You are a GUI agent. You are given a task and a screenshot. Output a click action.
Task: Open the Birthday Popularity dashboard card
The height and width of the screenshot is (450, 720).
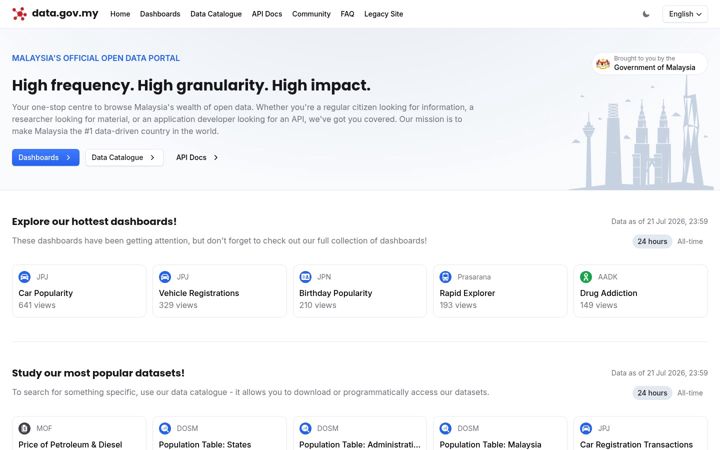click(360, 291)
